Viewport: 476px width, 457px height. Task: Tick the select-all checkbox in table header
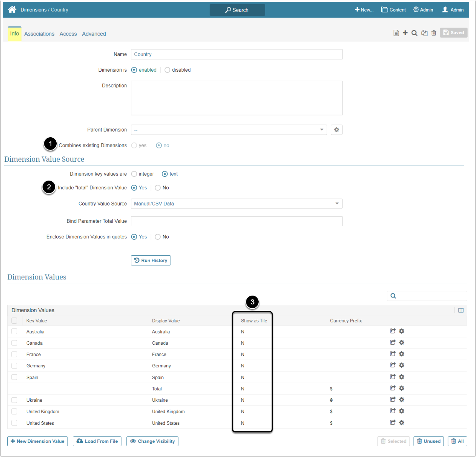15,321
